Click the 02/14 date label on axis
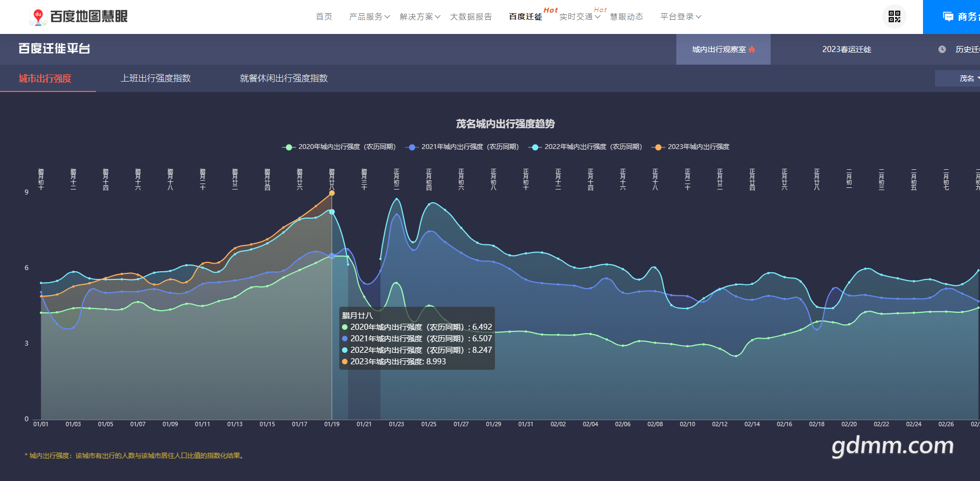This screenshot has width=980, height=481. click(x=752, y=424)
